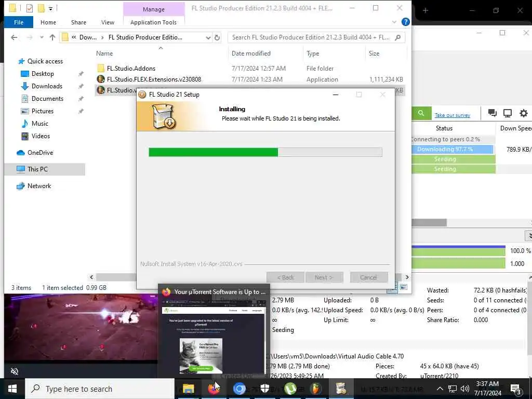Sort by Type column header
Screen dimensions: 532x399
(x=312, y=54)
